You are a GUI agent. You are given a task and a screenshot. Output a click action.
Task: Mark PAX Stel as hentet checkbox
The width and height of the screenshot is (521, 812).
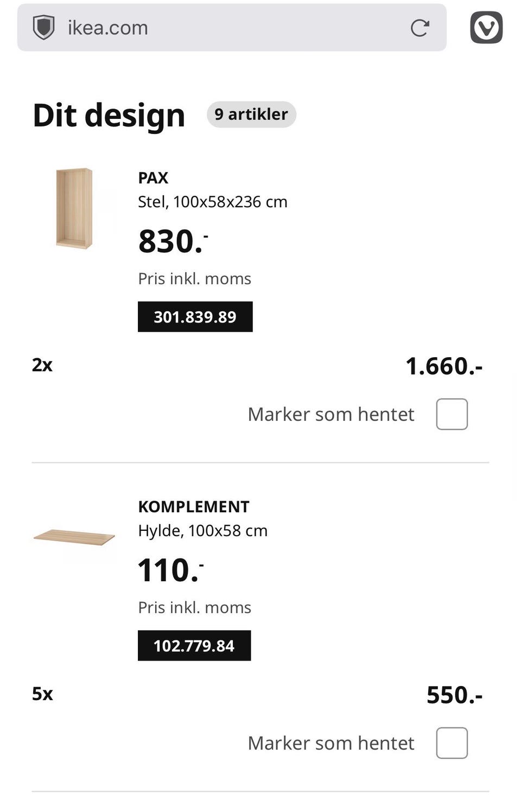(452, 414)
